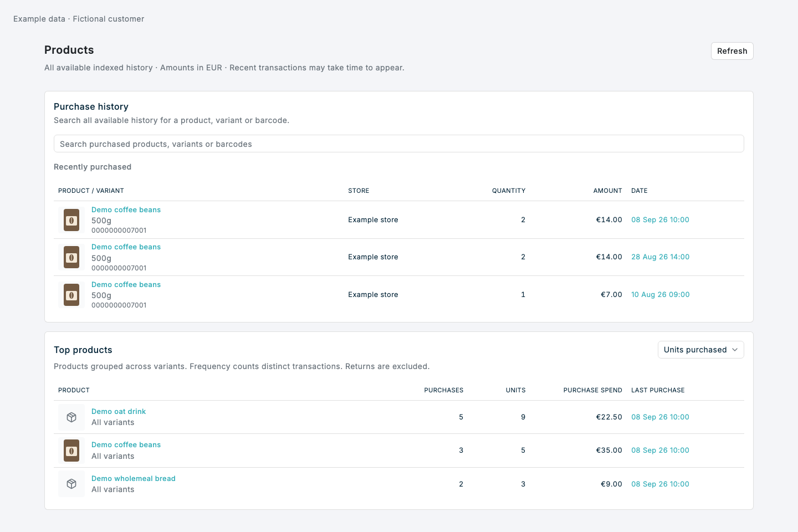Click coffee bag thumbnail in 08 Sep row

point(71,220)
